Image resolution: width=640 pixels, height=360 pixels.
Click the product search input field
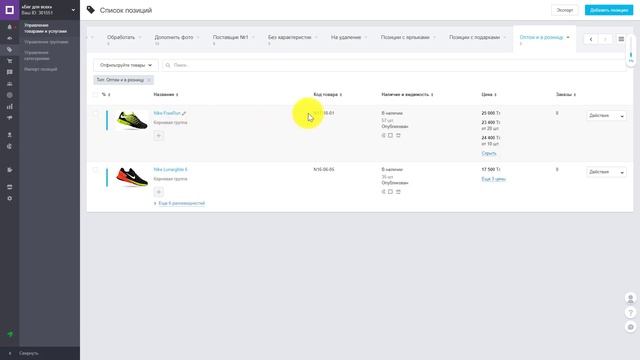(x=394, y=65)
